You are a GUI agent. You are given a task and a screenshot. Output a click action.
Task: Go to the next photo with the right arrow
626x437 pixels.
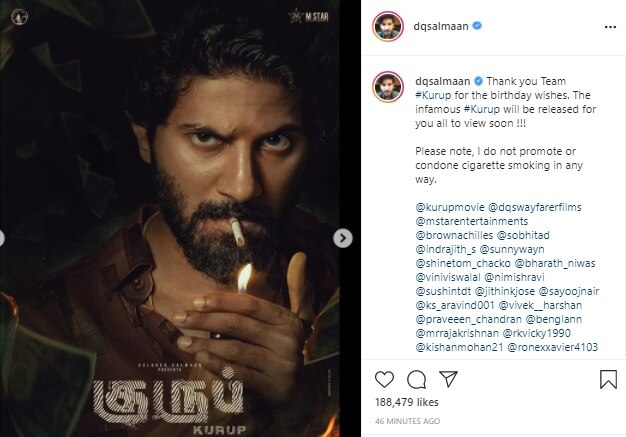(x=343, y=238)
